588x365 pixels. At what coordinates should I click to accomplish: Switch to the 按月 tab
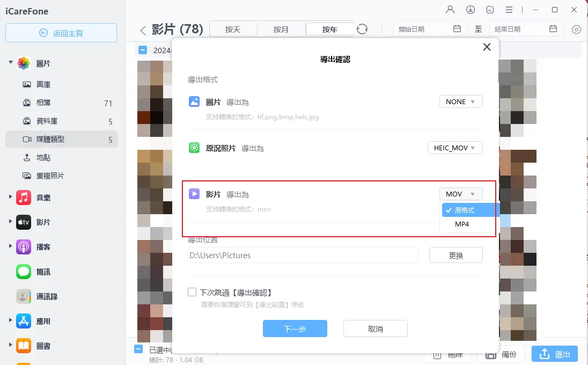tap(281, 30)
